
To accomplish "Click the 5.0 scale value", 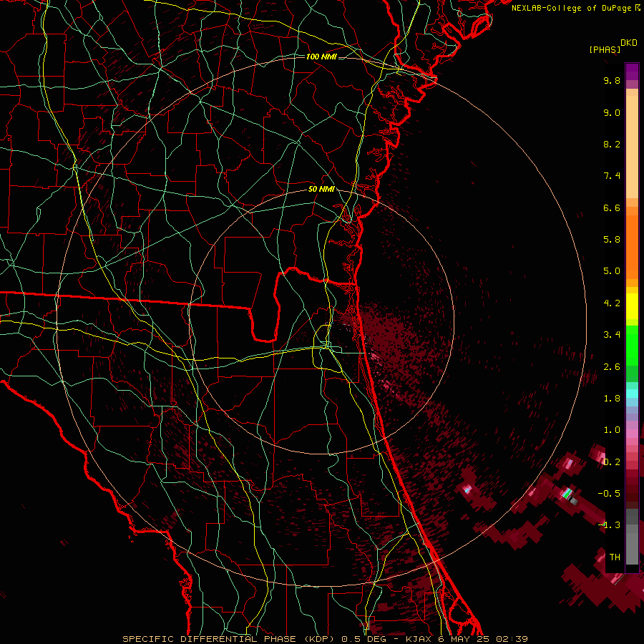I will (612, 271).
